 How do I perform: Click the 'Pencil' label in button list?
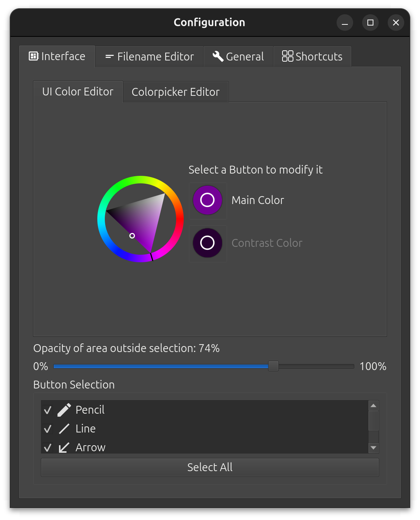point(90,410)
